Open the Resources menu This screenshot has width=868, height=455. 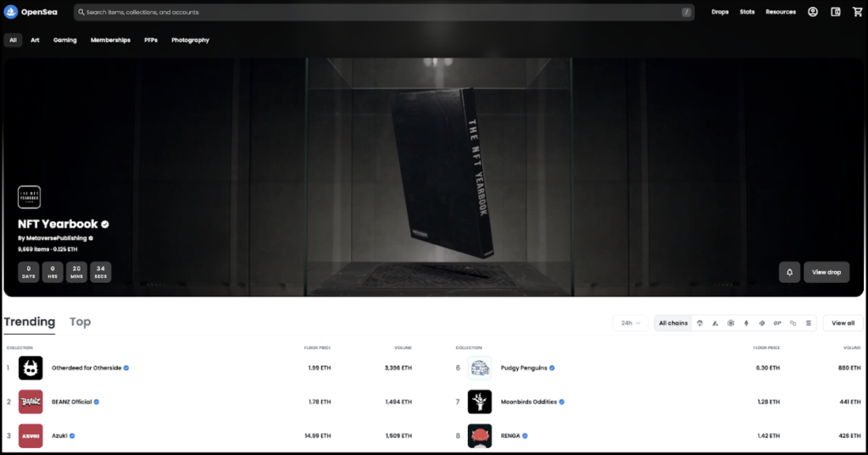pos(780,12)
